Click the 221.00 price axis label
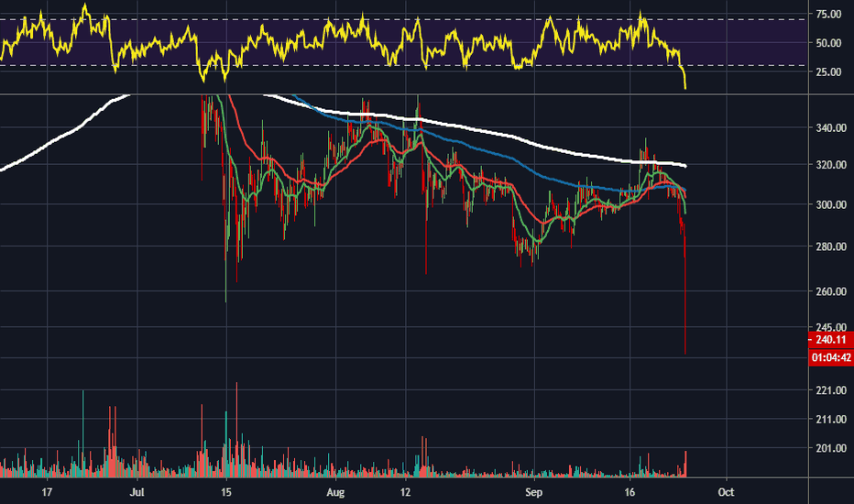Screen dimensions: 854x504 tap(831, 390)
